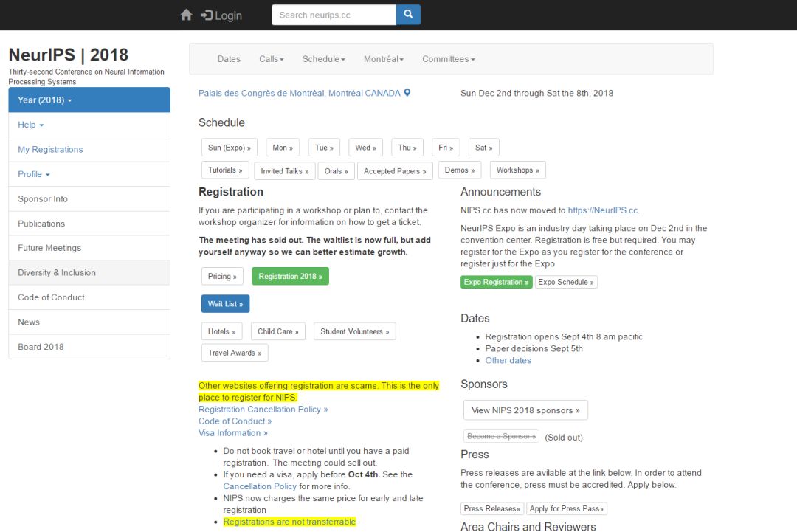The height and width of the screenshot is (532, 797).
Task: View the Tue schedule
Action: [x=324, y=148]
